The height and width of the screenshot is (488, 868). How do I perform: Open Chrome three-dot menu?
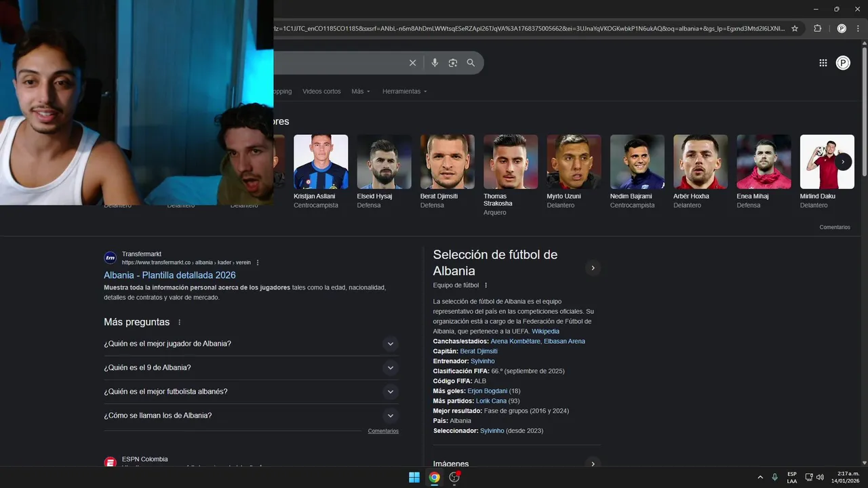[x=858, y=28]
